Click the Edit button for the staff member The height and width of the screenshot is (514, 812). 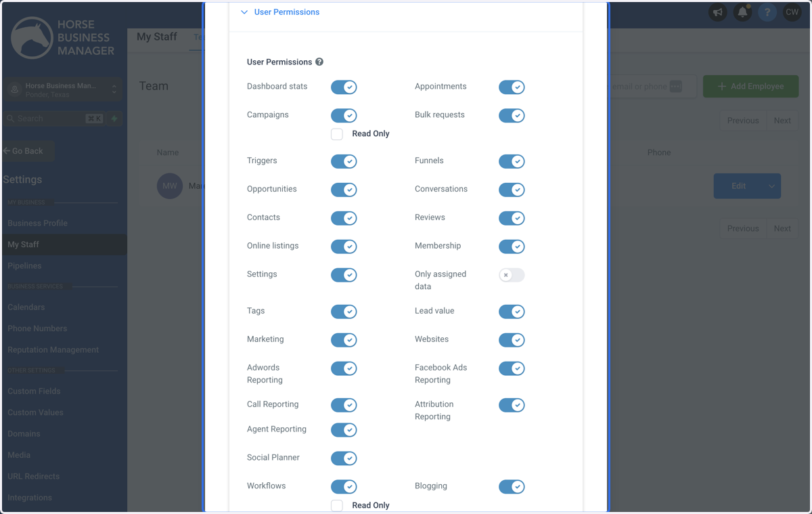(x=739, y=186)
